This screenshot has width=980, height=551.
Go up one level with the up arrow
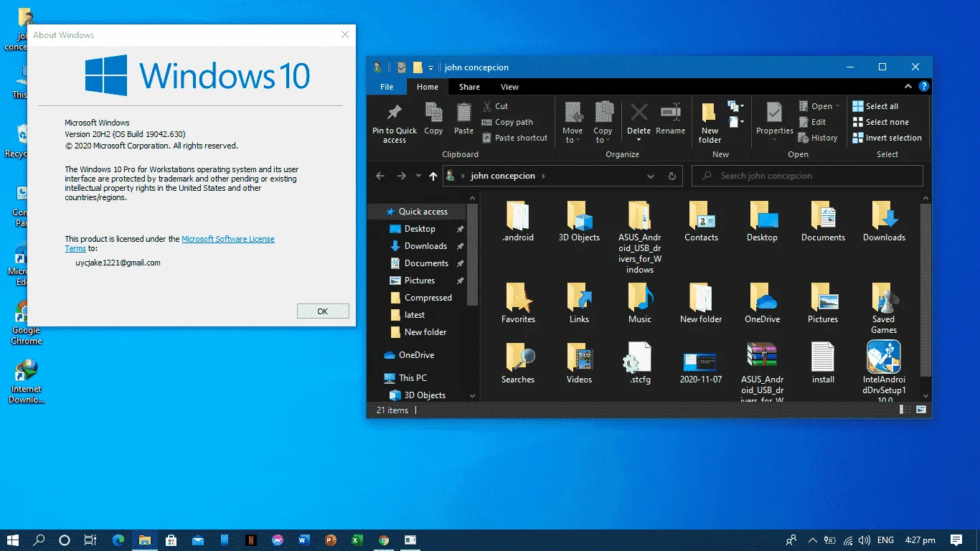point(433,176)
